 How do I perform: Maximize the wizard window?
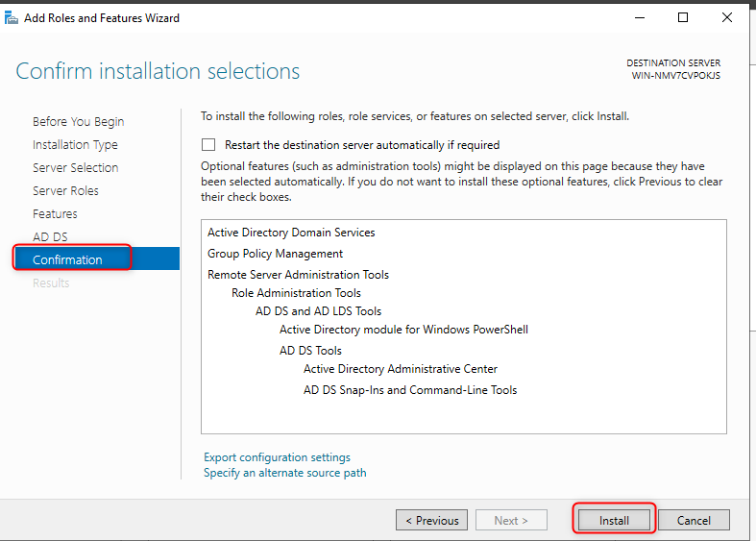pyautogui.click(x=683, y=18)
